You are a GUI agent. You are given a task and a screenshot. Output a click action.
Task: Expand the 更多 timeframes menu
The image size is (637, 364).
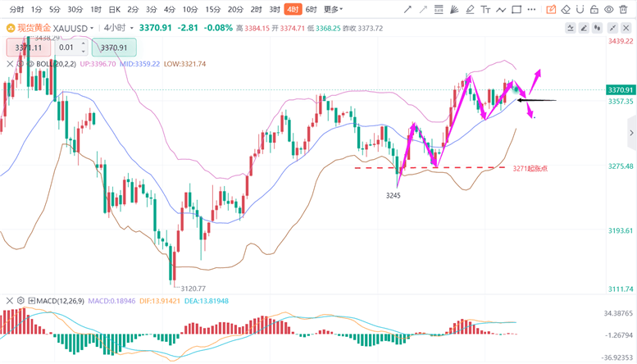tap(333, 9)
